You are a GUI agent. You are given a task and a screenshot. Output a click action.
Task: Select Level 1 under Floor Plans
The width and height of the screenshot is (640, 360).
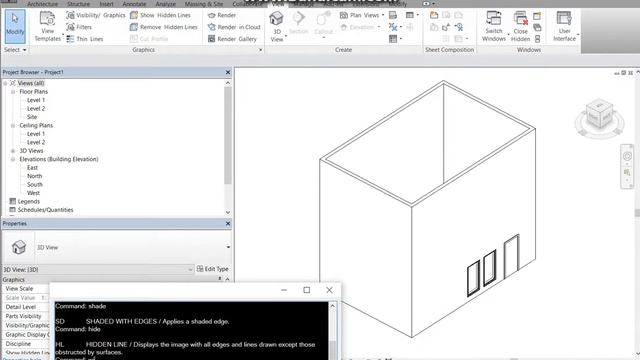[36, 100]
